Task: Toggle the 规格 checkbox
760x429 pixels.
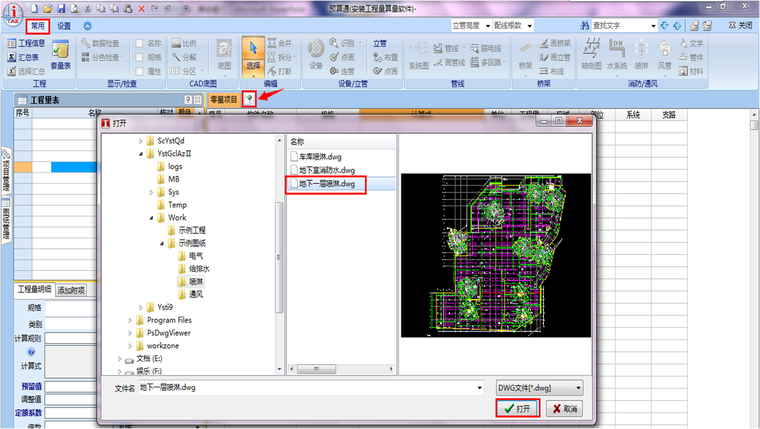Action: click(x=139, y=57)
